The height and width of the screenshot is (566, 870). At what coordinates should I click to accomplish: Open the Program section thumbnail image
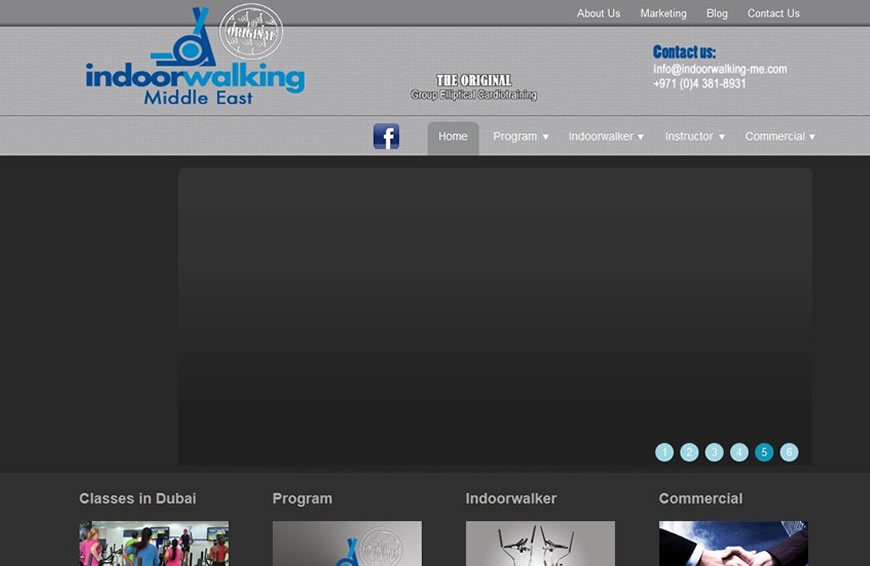pyautogui.click(x=347, y=543)
